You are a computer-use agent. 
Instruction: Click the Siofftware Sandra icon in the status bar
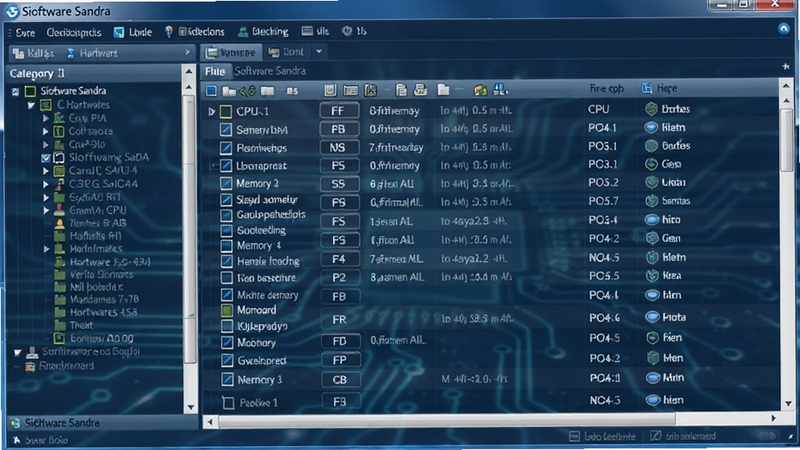(16, 423)
